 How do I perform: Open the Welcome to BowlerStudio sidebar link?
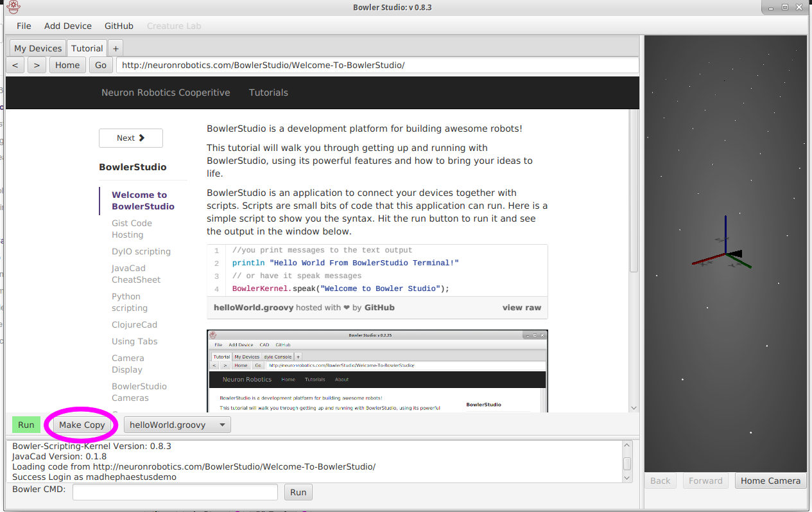(x=143, y=200)
